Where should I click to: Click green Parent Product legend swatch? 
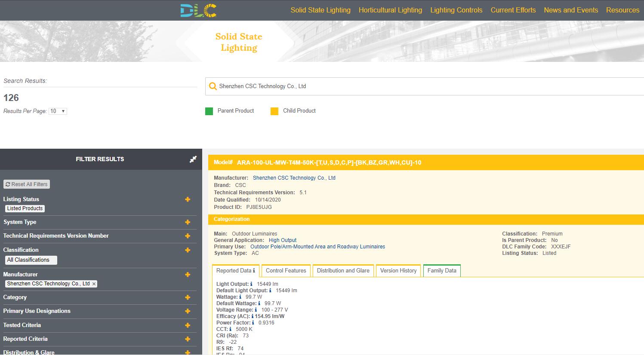209,111
